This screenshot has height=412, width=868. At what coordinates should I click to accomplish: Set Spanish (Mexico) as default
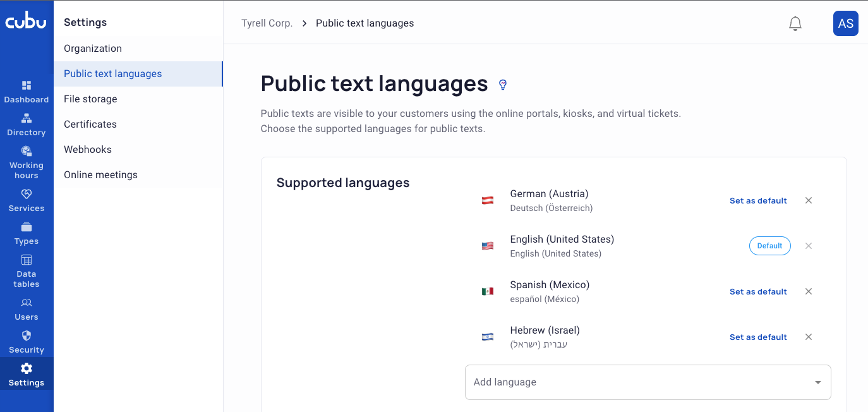758,292
